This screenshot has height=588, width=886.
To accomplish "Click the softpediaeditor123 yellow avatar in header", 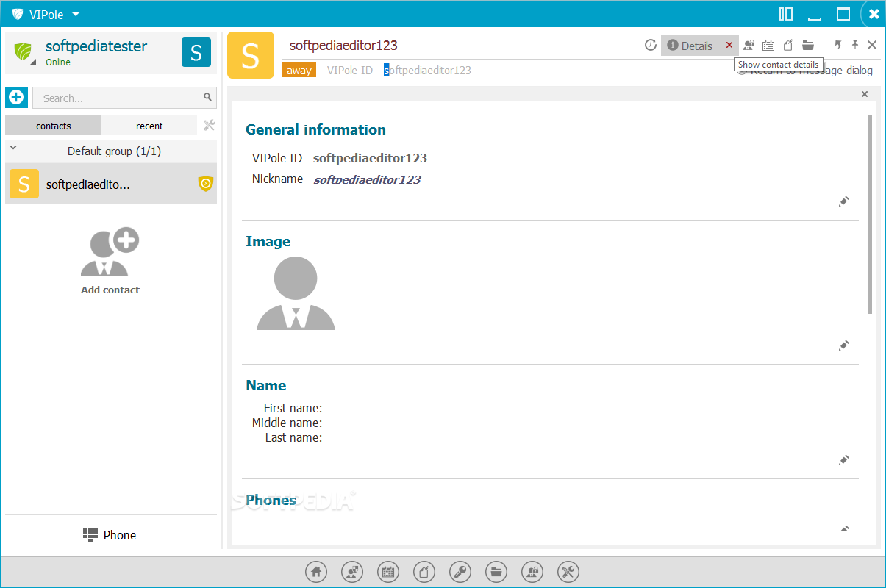I will tap(251, 55).
